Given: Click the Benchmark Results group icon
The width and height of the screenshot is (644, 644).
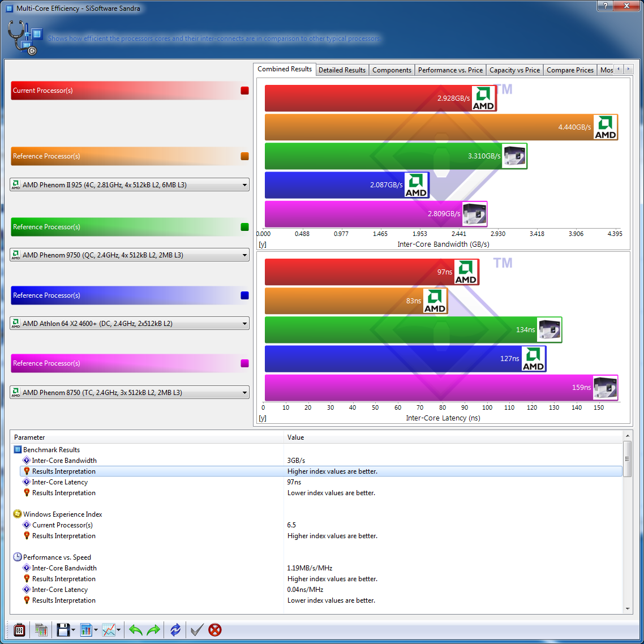Looking at the screenshot, I should (18, 450).
